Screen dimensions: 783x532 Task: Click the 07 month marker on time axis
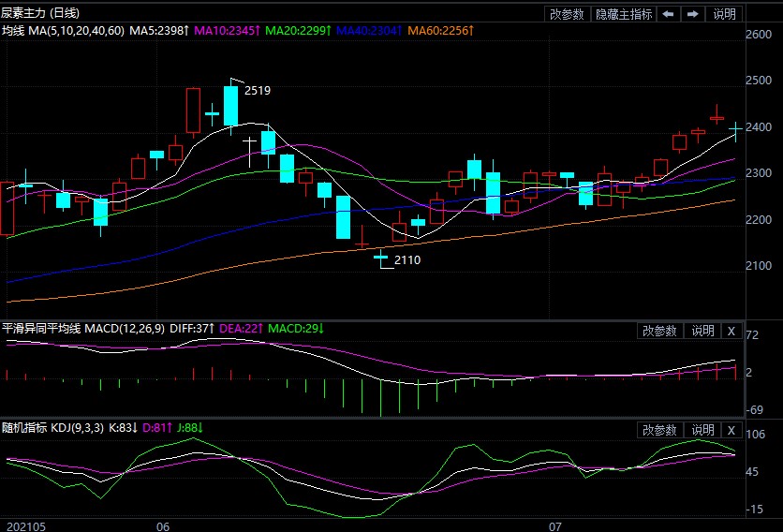click(x=555, y=525)
